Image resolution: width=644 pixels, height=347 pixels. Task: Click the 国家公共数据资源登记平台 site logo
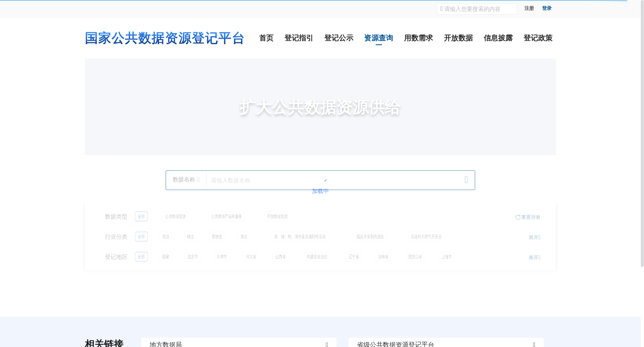pyautogui.click(x=164, y=38)
